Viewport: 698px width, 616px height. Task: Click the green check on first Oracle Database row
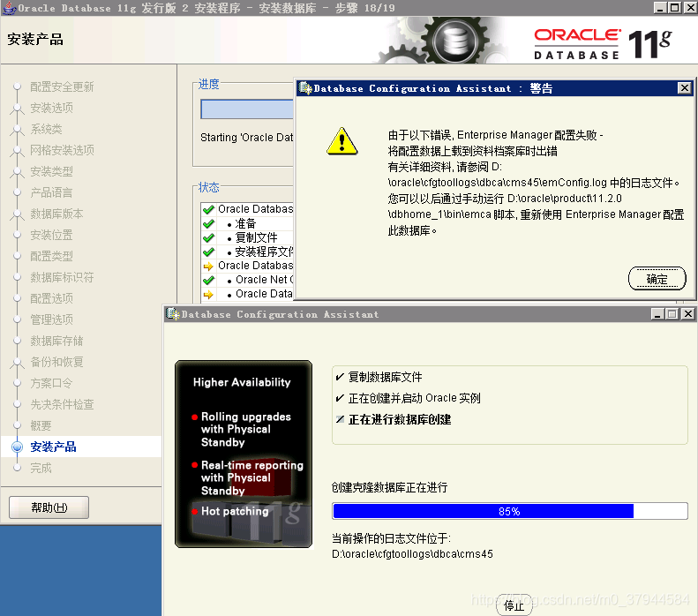[208, 210]
